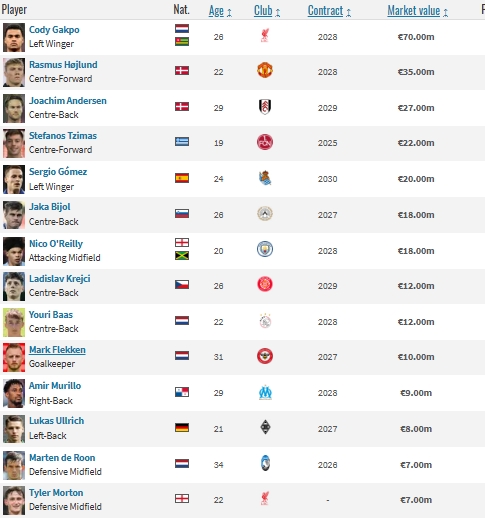Click the Atalanta crest in Marten de Roon's row

265,463
